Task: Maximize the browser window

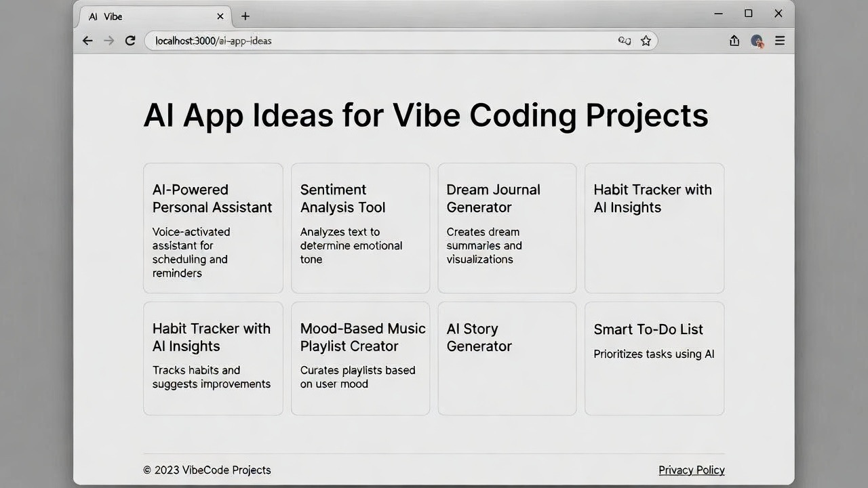Action: click(x=749, y=14)
